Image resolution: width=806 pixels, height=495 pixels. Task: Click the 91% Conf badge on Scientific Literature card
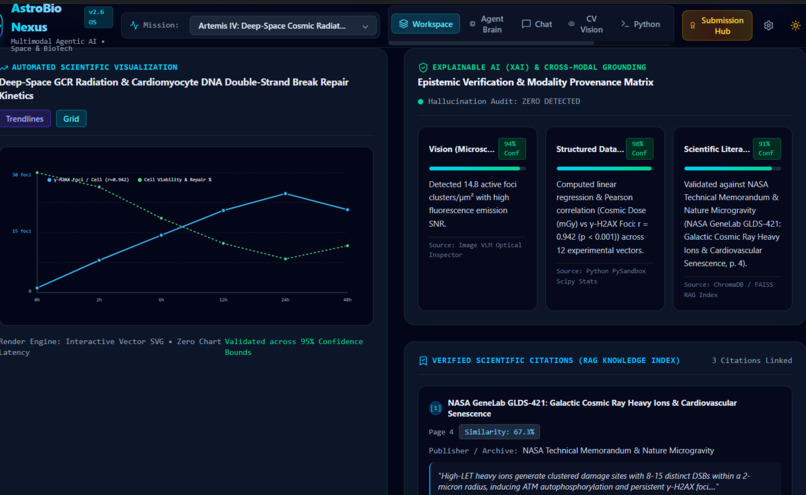pyautogui.click(x=766, y=149)
